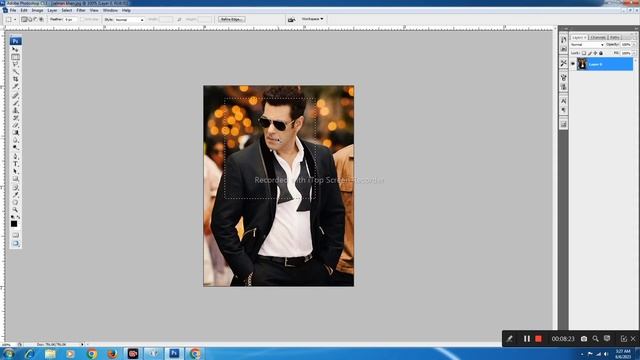Open the File menu
Image resolution: width=640 pixels, height=360 pixels.
pyautogui.click(x=13, y=10)
